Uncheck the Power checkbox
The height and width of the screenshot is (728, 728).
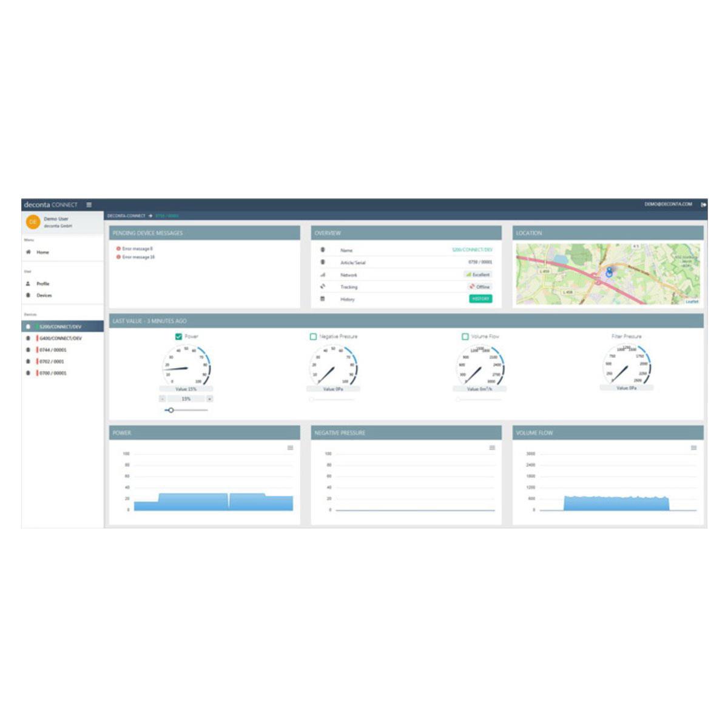(x=178, y=336)
